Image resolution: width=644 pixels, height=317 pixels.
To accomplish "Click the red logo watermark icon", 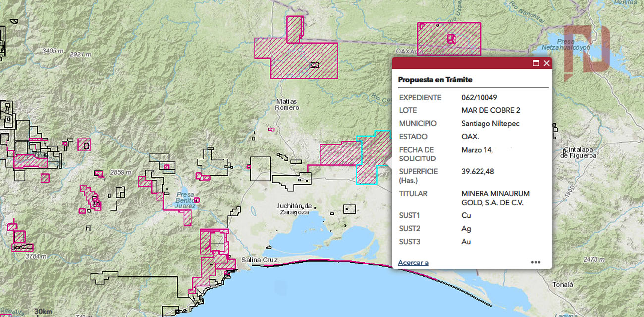I will pyautogui.click(x=587, y=50).
